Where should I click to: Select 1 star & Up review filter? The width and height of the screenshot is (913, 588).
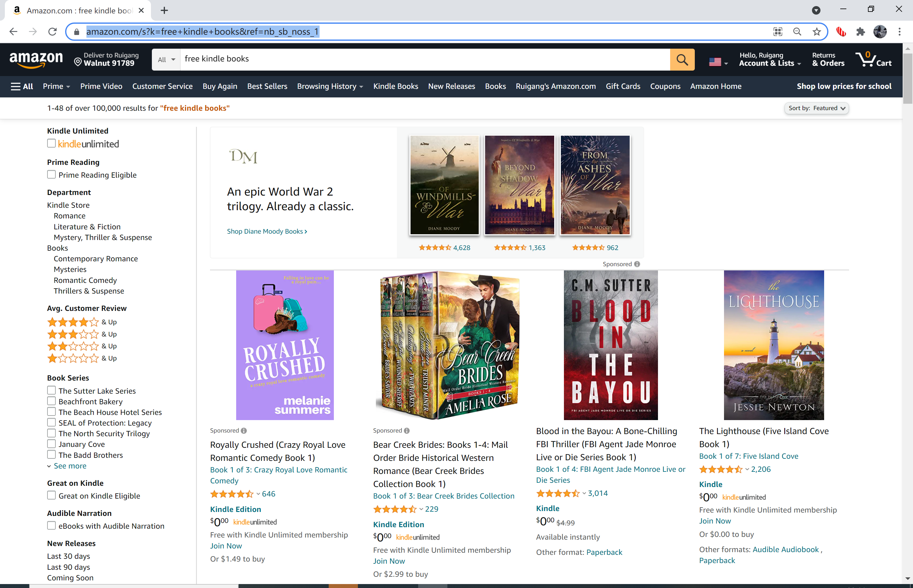[x=82, y=358]
